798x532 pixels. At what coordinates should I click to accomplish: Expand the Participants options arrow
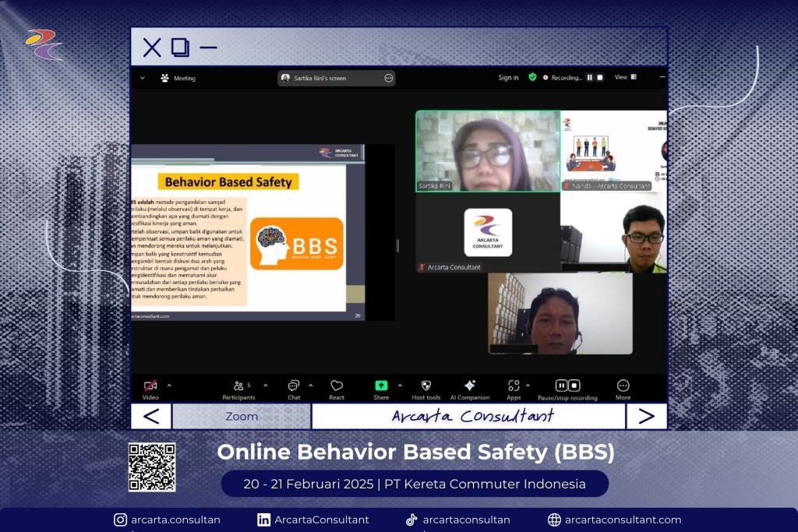tap(265, 385)
